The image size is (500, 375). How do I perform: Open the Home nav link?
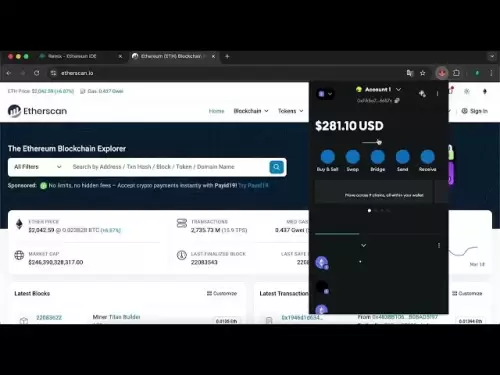[216, 111]
